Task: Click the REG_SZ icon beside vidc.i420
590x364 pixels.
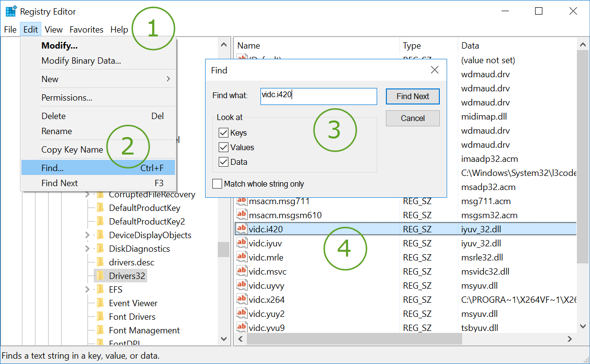Action: (x=242, y=228)
